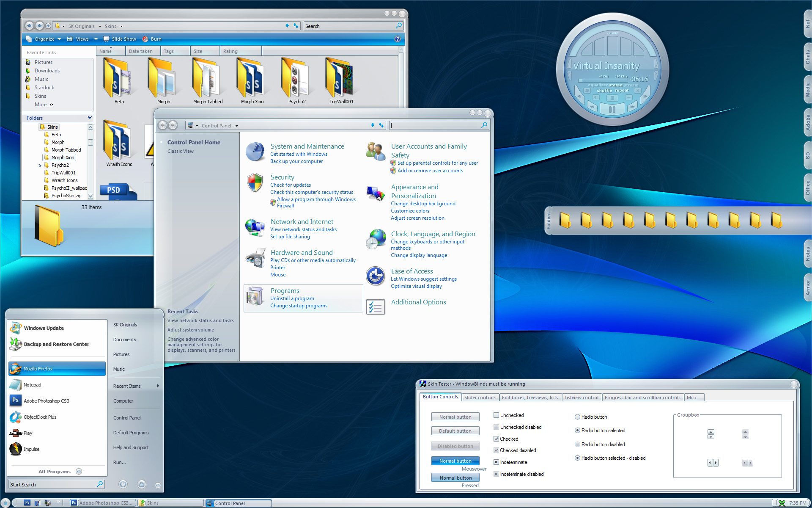Click the Check for updates link
812x508 pixels.
[x=291, y=185]
